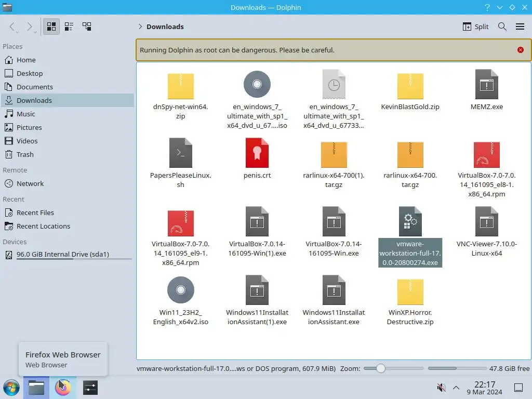
Task: Open the 96.0 GiB Internal Drive
Action: [x=67, y=255]
